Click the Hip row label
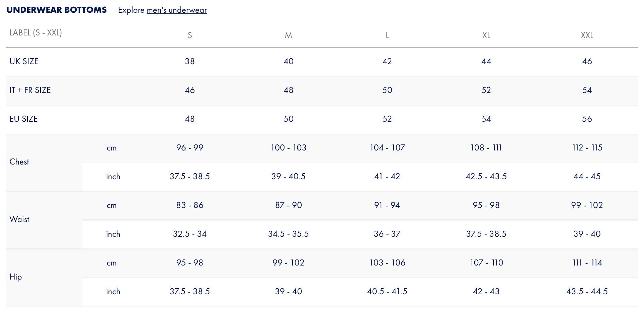Image resolution: width=644 pixels, height=319 pixels. (x=16, y=277)
